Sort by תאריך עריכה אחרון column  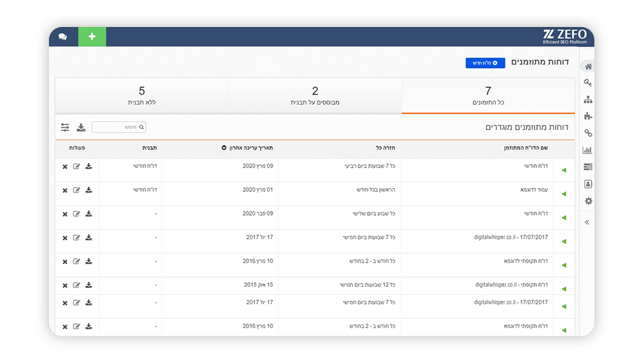[247, 148]
